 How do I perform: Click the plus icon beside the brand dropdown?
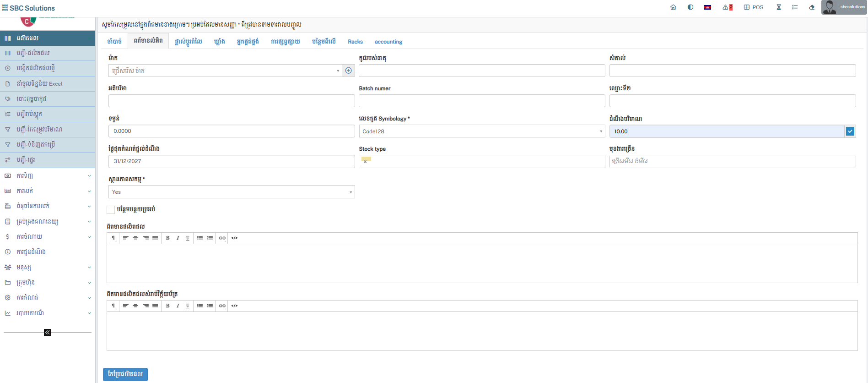tap(349, 71)
